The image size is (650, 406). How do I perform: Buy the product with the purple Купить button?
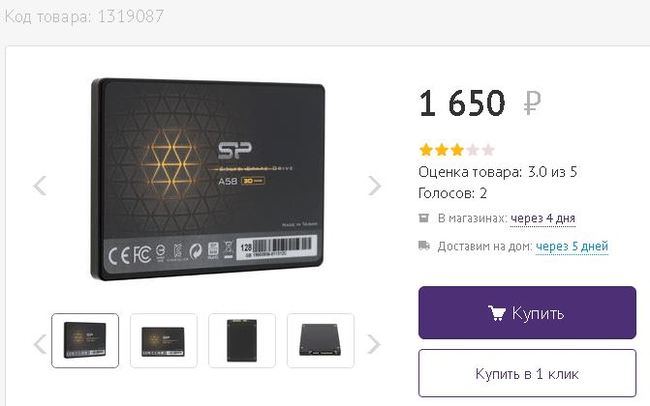527,313
